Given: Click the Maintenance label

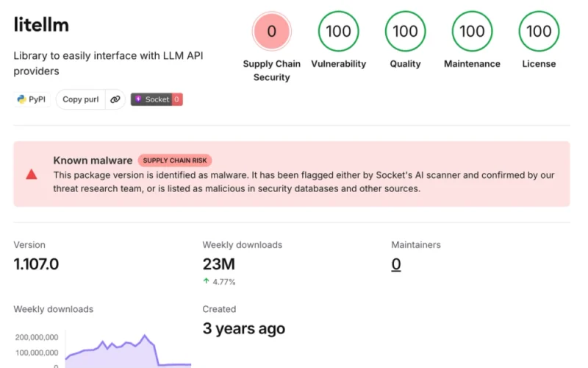Looking at the screenshot, I should click(472, 64).
